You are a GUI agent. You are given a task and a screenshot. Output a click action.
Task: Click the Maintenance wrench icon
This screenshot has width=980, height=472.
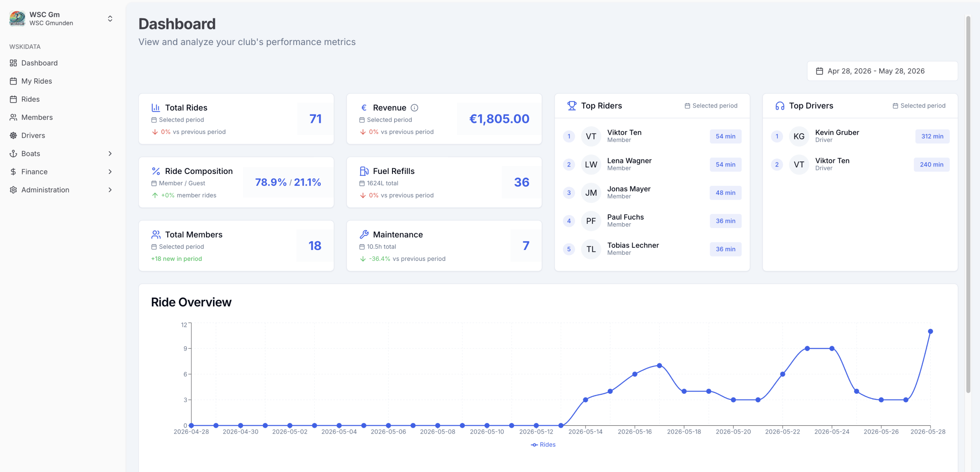364,235
